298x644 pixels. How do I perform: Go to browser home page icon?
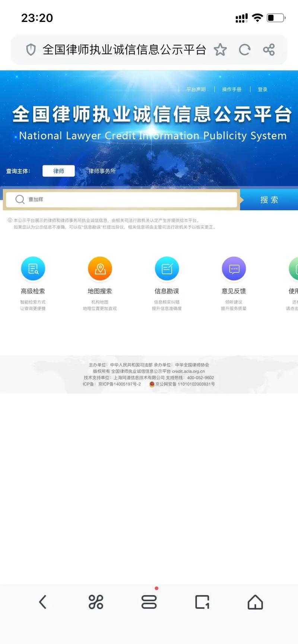(x=256, y=602)
